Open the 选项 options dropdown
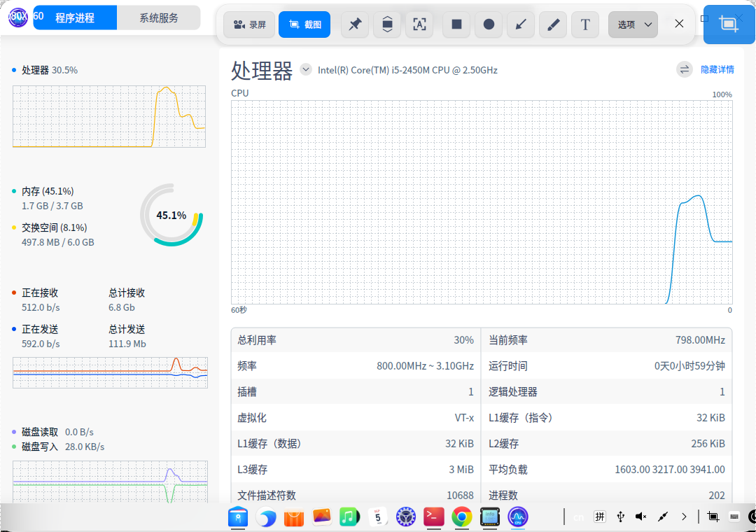This screenshot has width=756, height=532. [x=633, y=24]
